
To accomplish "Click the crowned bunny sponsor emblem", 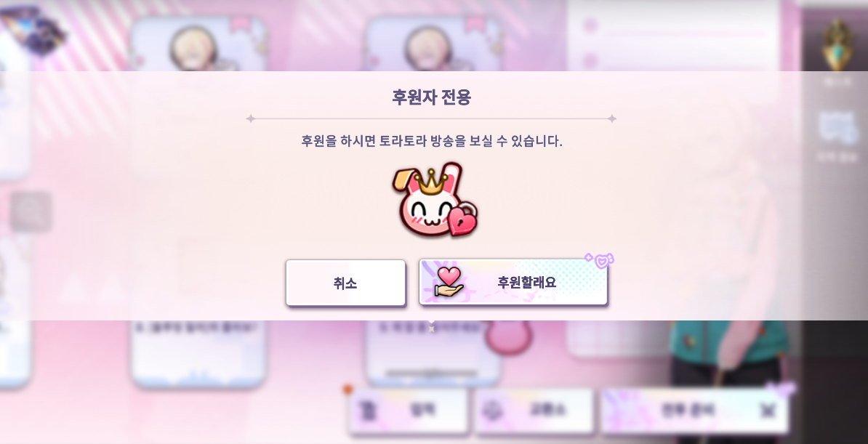I will pyautogui.click(x=435, y=200).
